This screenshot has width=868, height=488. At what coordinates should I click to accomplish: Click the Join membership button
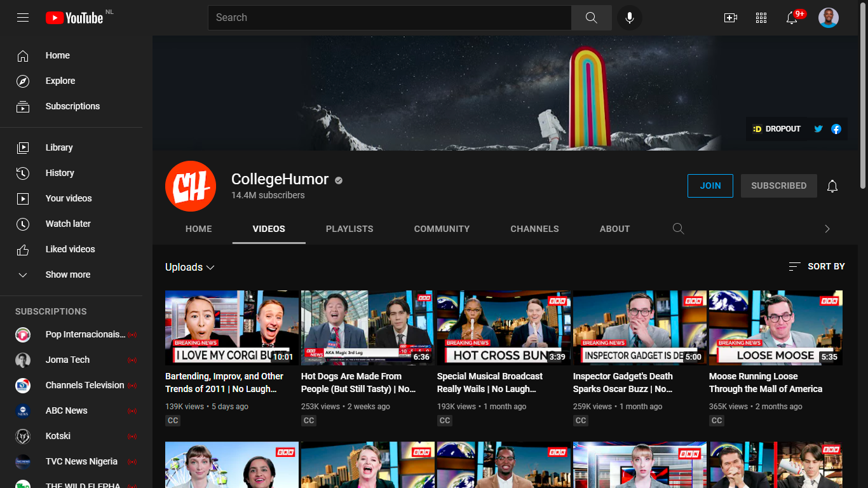710,186
